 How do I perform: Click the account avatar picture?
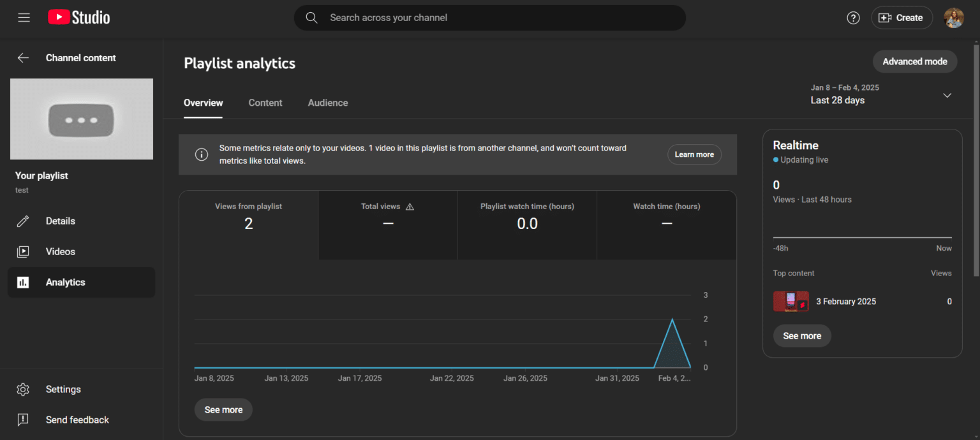point(954,18)
